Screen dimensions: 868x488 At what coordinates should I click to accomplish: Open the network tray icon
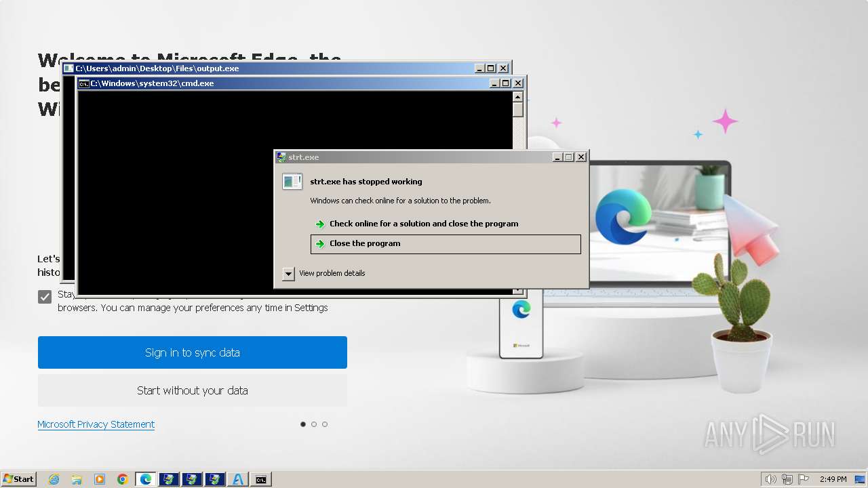pyautogui.click(x=787, y=479)
